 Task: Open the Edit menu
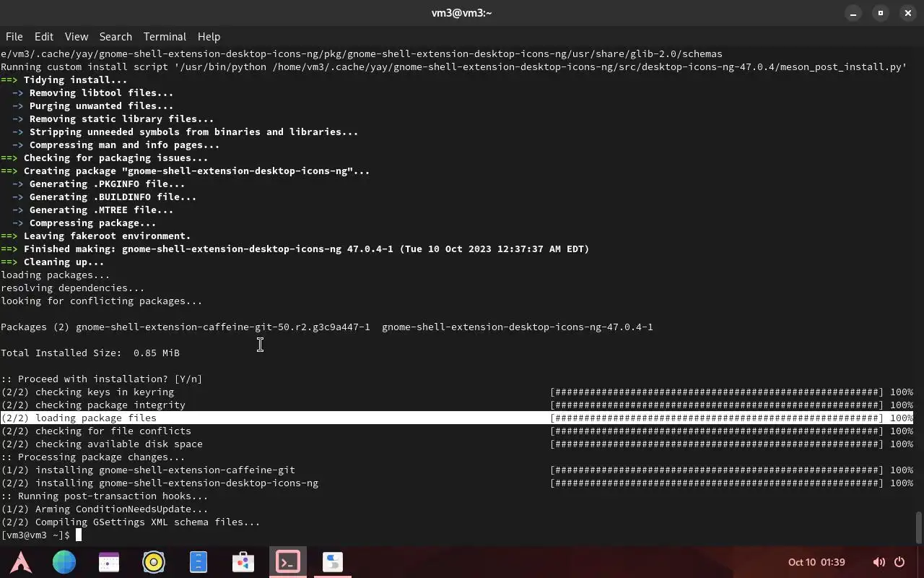click(x=43, y=36)
